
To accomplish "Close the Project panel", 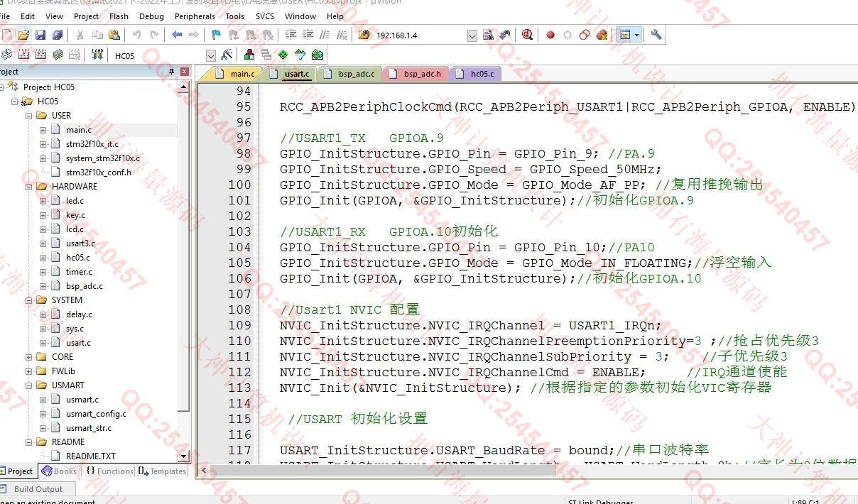I will [x=185, y=72].
